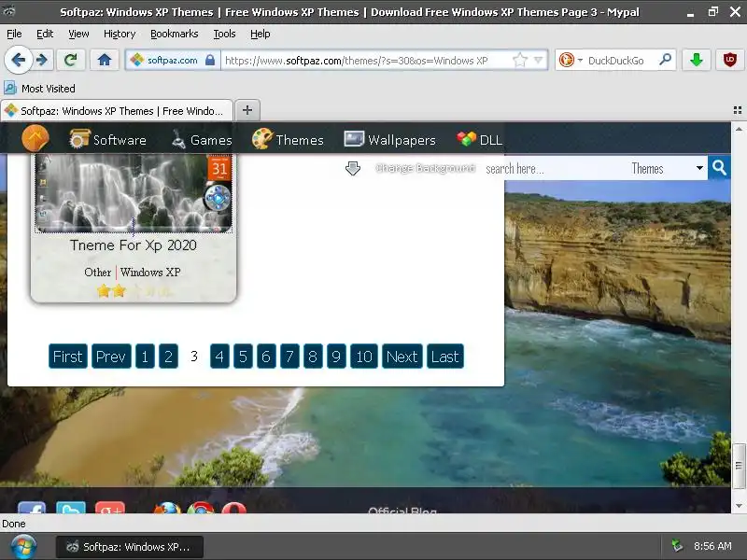Viewport: 747px width, 560px height.
Task: Click the full URL in the address bar
Action: coord(357,61)
